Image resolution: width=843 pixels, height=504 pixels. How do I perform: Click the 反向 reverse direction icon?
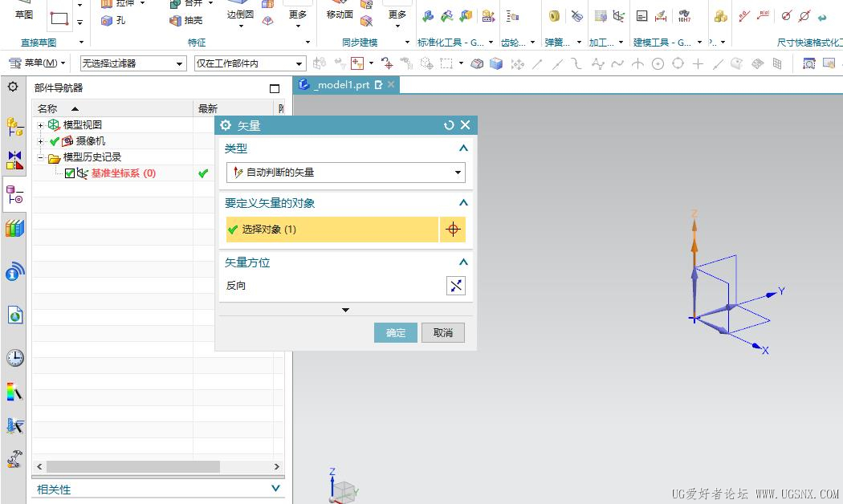pos(456,286)
